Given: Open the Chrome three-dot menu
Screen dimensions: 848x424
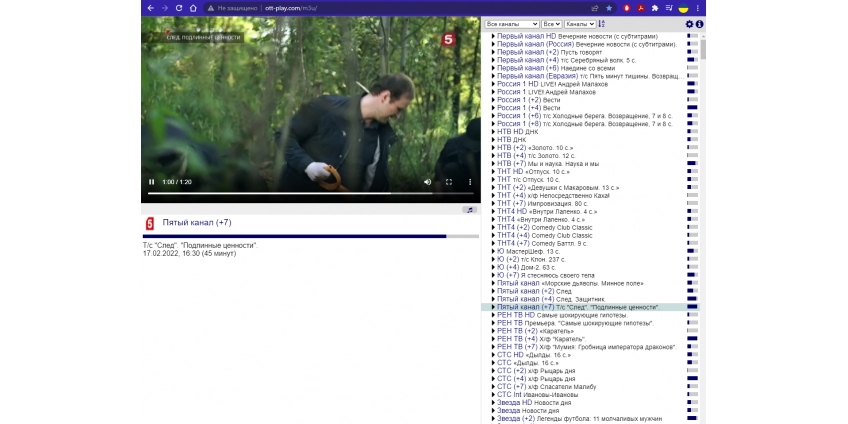Looking at the screenshot, I should point(697,8).
